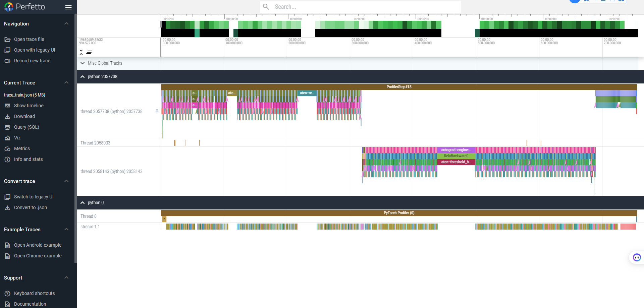Click Switch to legacy UI link
Image resolution: width=644 pixels, height=308 pixels.
tap(34, 197)
